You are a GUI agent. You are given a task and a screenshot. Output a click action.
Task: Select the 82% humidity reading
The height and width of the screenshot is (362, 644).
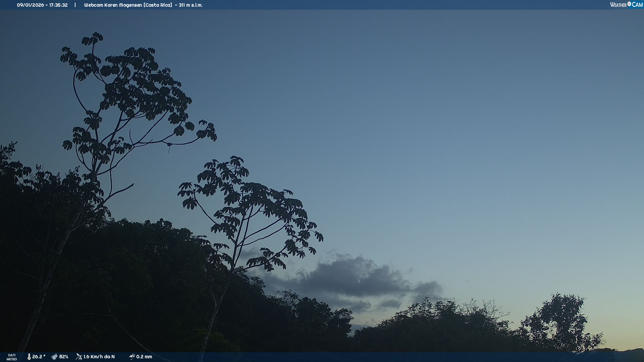tap(64, 357)
